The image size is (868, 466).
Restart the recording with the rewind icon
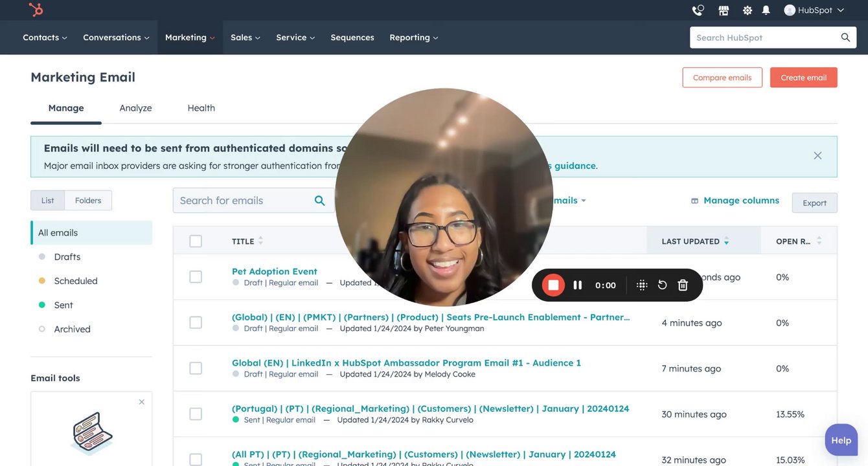pyautogui.click(x=662, y=285)
